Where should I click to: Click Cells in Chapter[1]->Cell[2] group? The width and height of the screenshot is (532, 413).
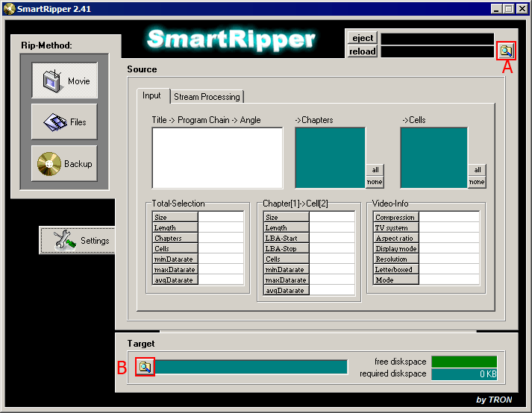tap(309, 259)
